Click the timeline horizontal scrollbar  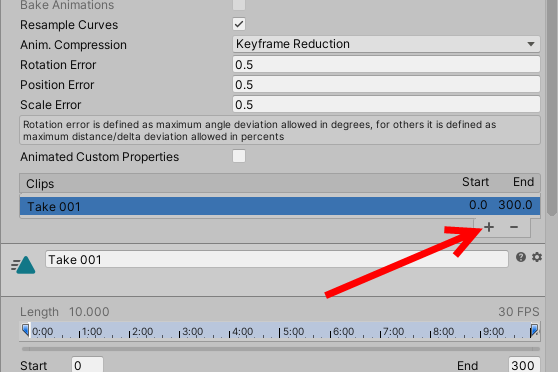click(x=280, y=349)
